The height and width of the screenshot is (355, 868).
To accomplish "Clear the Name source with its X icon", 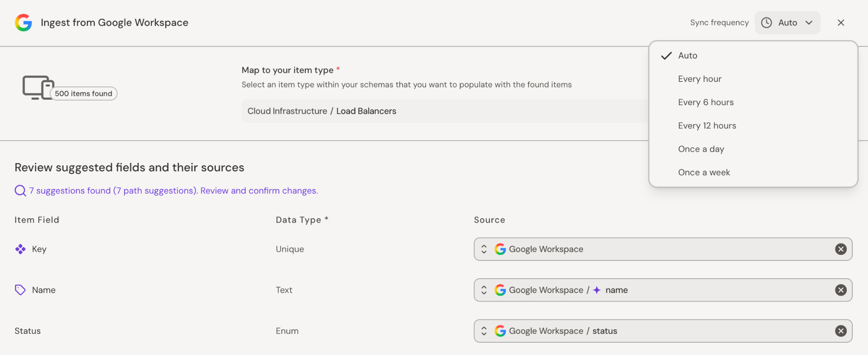I will pos(841,290).
